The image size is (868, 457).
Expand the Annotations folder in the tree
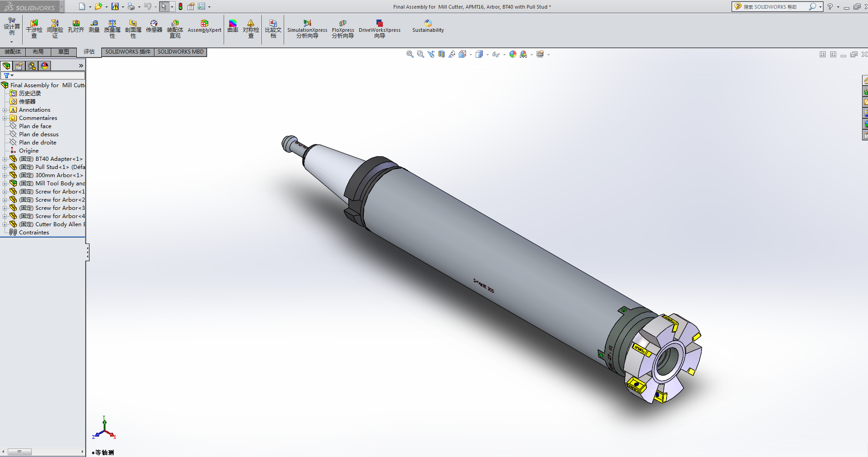[x=5, y=110]
